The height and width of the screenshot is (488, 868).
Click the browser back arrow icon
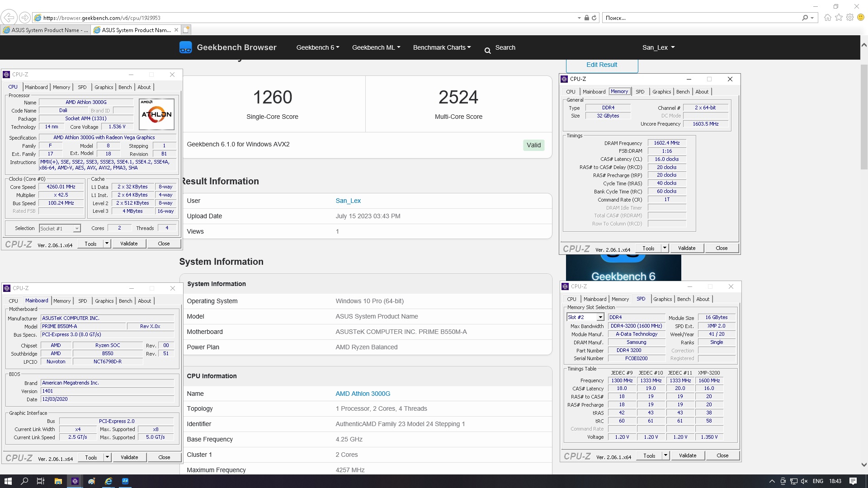[9, 18]
